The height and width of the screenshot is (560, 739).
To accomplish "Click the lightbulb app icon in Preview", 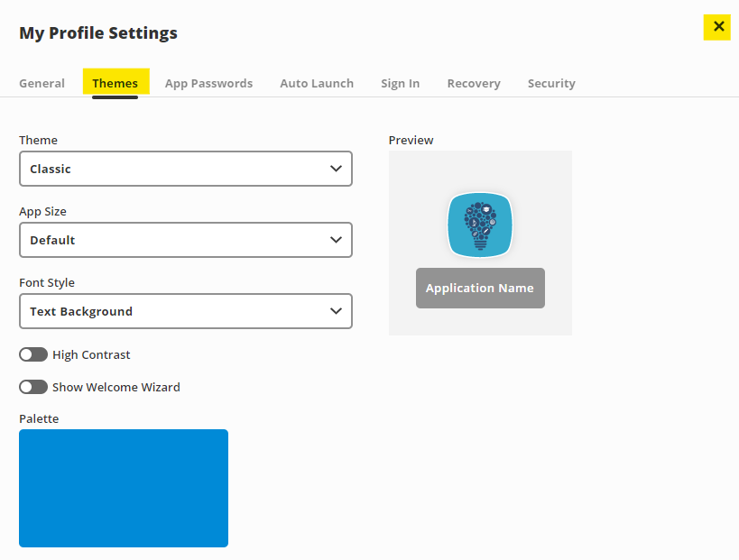I will (x=480, y=225).
